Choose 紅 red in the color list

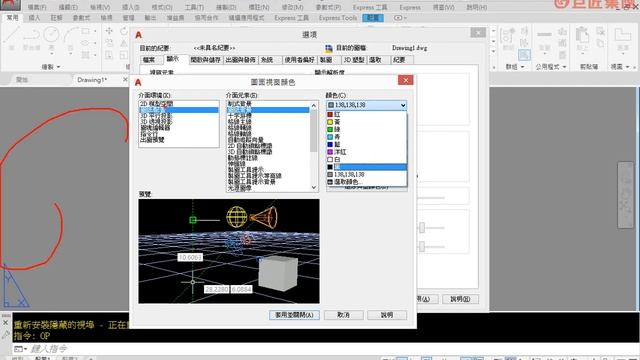click(367, 115)
